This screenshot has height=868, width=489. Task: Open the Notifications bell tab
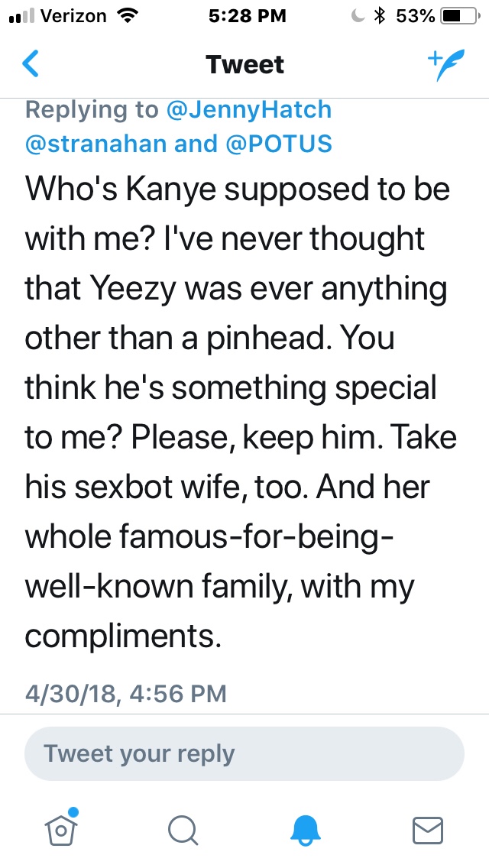[x=306, y=829]
